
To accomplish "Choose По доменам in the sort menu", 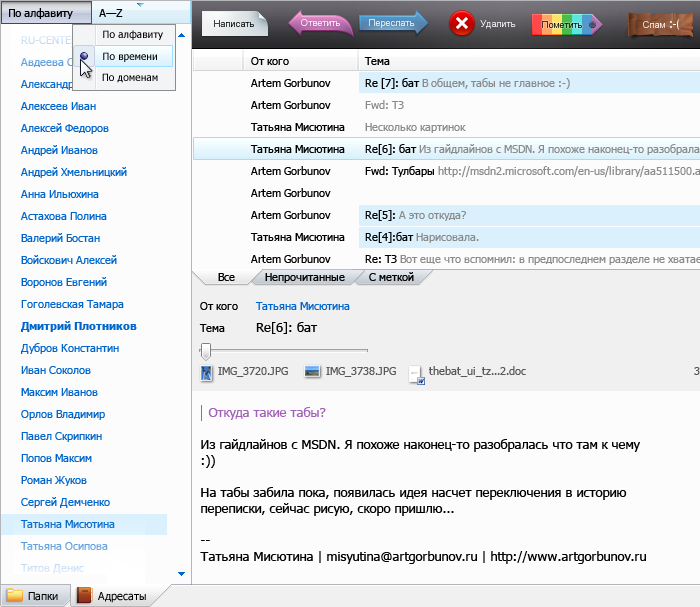I will point(130,77).
